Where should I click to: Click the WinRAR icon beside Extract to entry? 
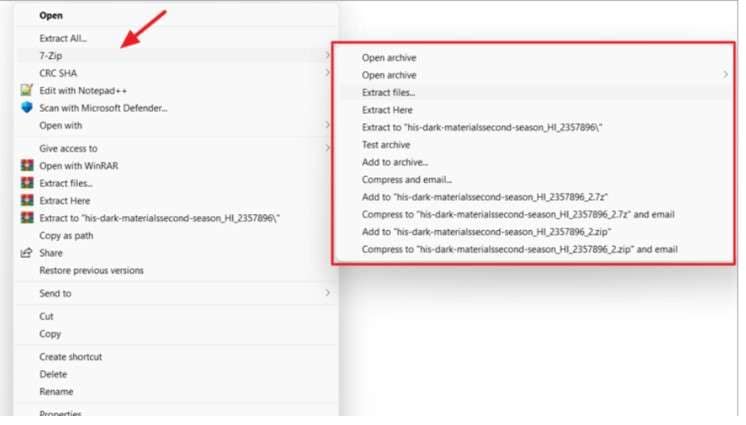coord(27,217)
